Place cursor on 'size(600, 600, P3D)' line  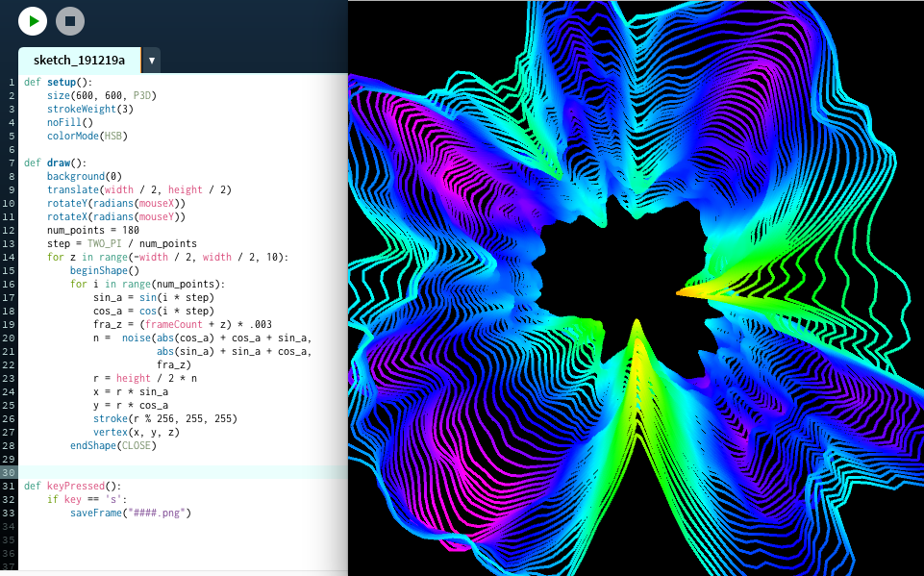(x=101, y=96)
